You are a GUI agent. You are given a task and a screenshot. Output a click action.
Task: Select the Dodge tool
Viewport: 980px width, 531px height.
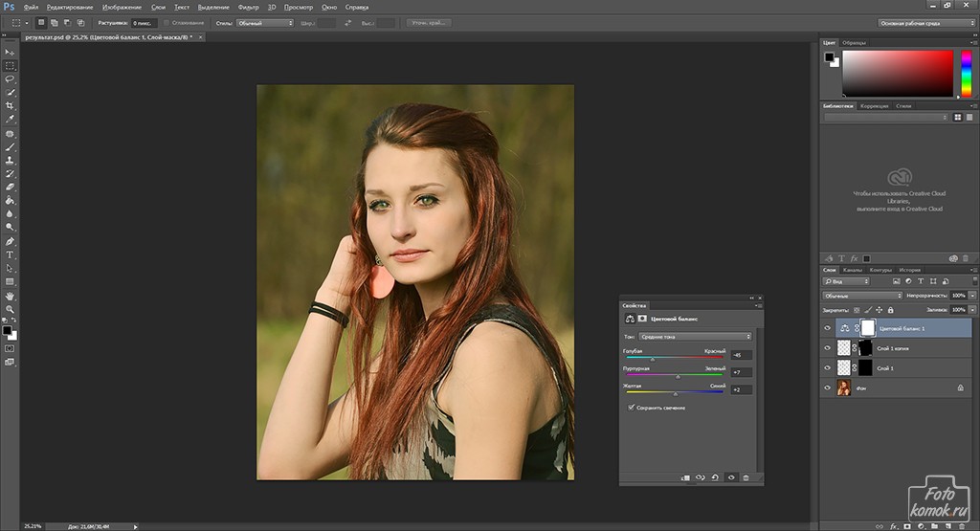10,227
